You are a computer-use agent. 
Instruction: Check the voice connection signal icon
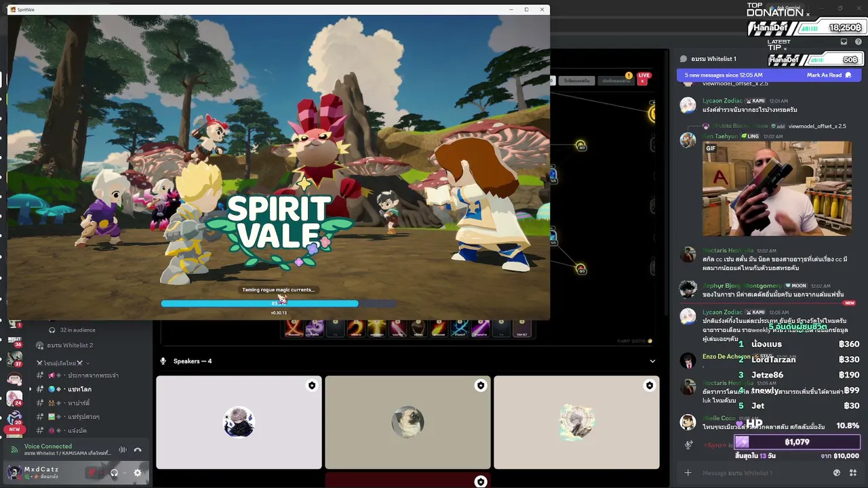tap(15, 449)
